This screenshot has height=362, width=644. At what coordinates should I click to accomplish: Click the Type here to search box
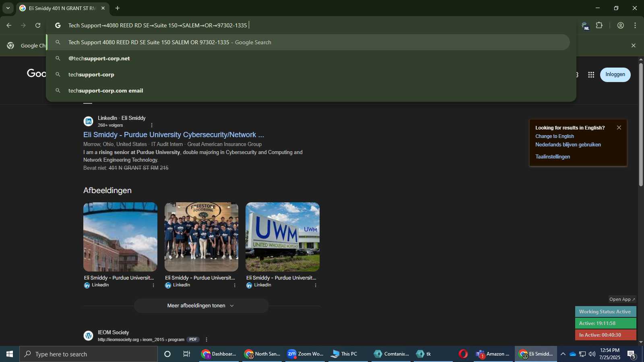click(89, 354)
